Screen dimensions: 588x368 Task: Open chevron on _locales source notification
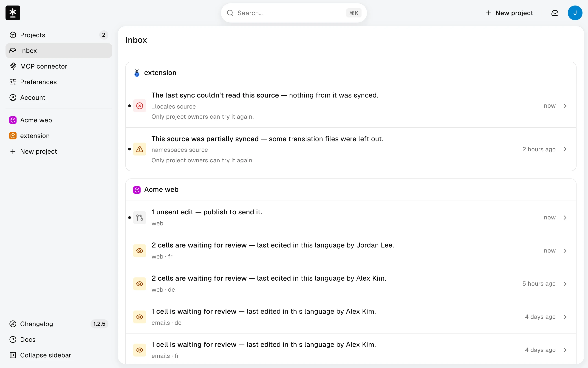565,106
